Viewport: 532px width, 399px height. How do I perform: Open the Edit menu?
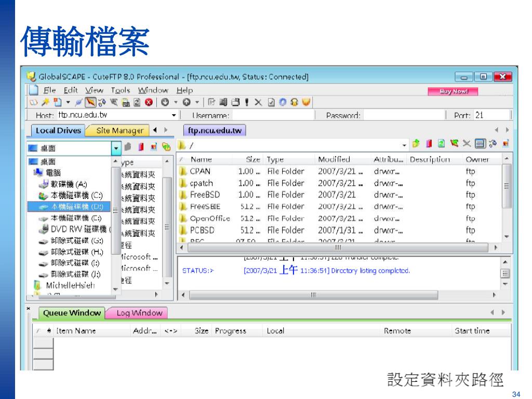pos(71,90)
